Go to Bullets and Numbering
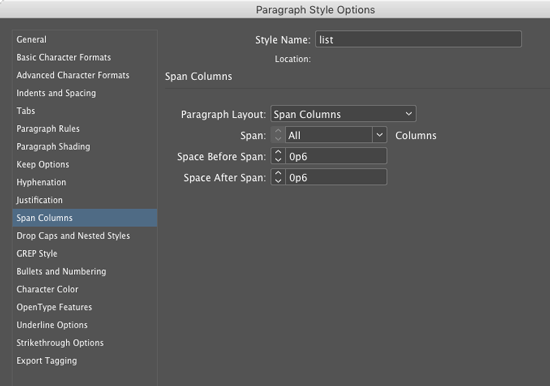The height and width of the screenshot is (386, 550). coord(85,272)
